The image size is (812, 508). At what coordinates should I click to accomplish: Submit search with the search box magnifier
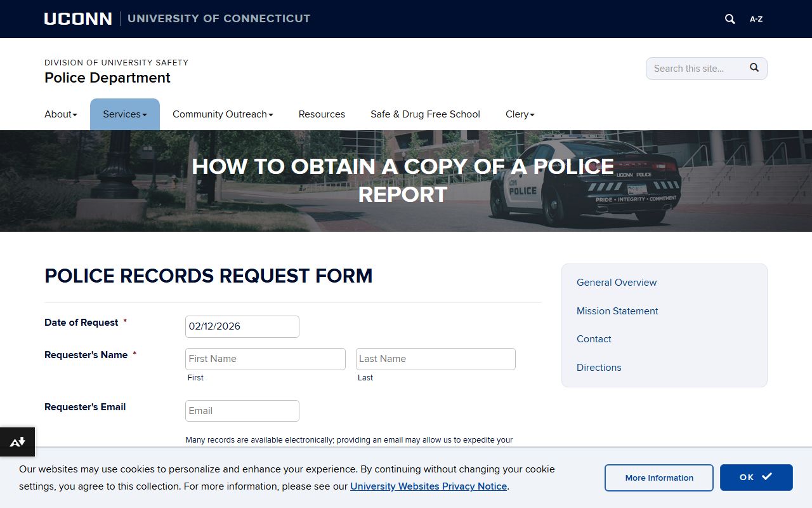(754, 67)
